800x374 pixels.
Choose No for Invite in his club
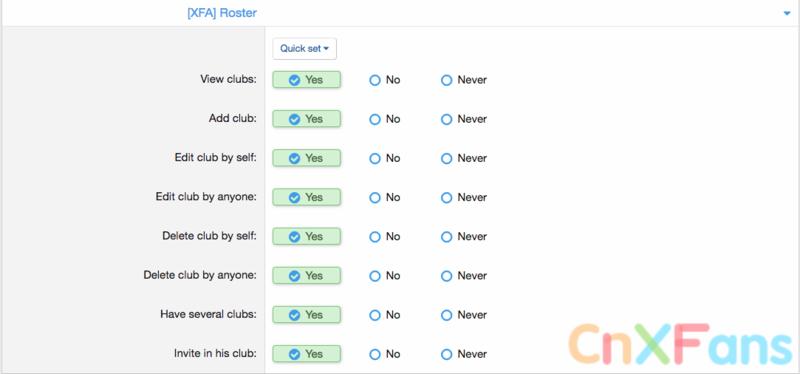coord(385,354)
